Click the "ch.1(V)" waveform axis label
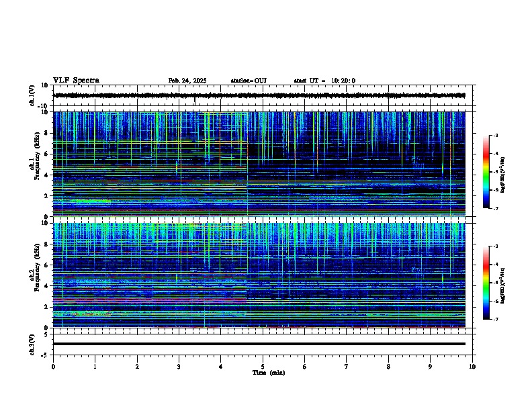 32,95
